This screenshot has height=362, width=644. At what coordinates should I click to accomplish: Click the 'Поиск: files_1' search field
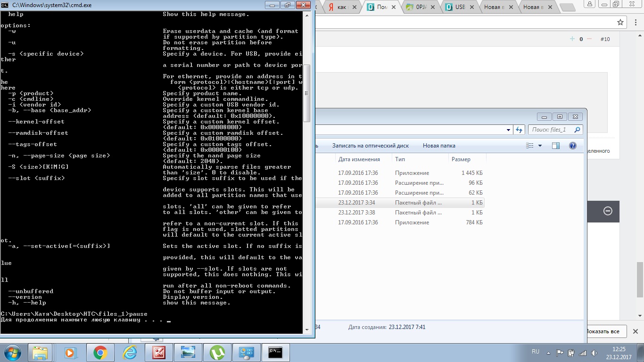(552, 130)
